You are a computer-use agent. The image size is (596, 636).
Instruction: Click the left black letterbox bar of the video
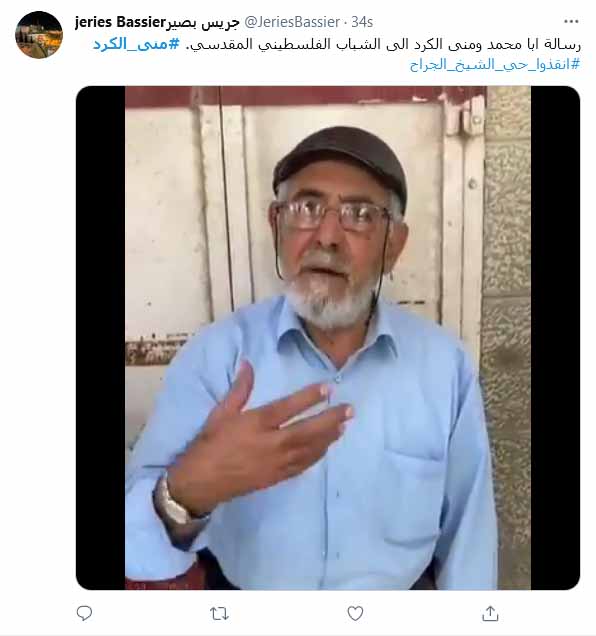click(101, 337)
